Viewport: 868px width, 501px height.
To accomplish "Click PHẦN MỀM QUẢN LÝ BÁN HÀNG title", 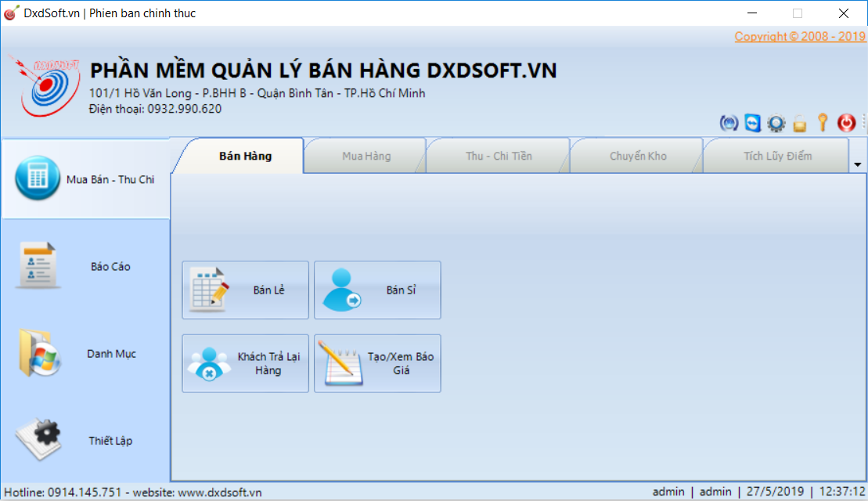I will 323,70.
